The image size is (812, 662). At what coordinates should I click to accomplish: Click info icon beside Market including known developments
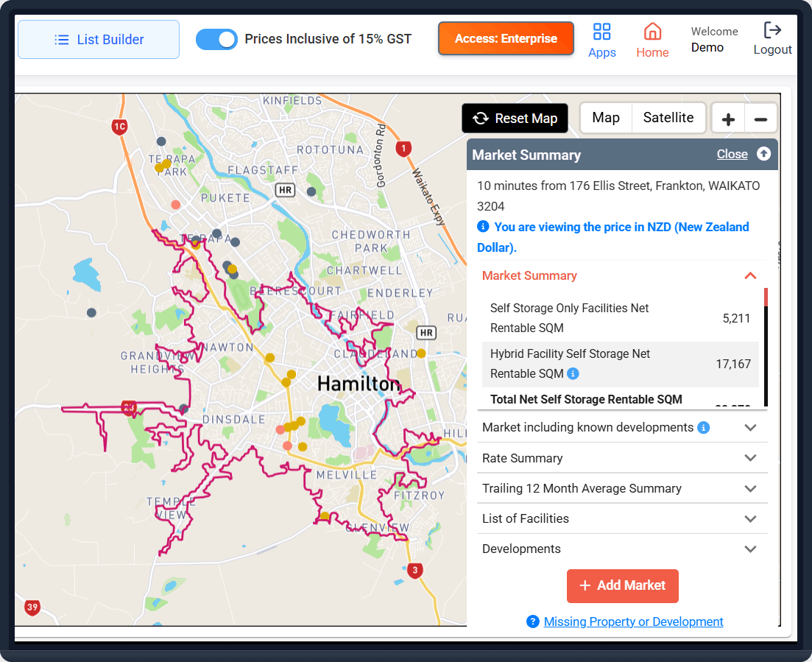(703, 427)
